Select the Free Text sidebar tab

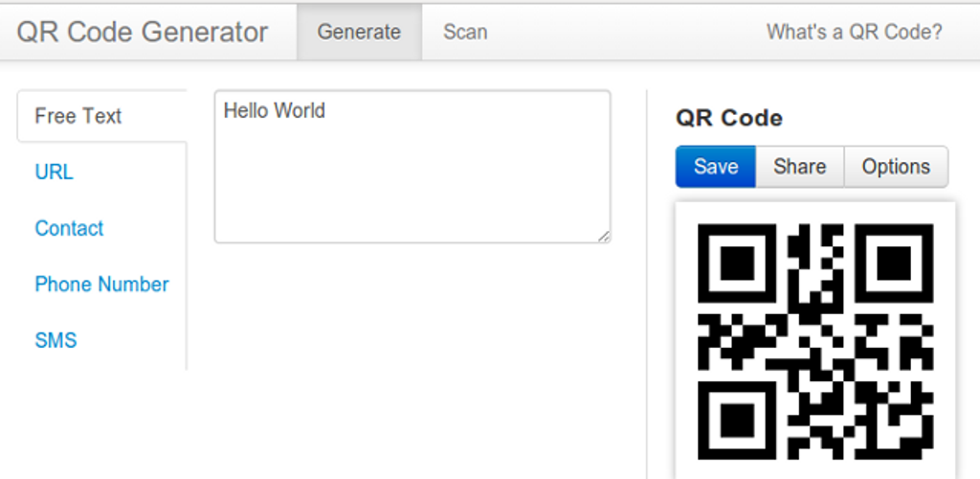tap(78, 116)
